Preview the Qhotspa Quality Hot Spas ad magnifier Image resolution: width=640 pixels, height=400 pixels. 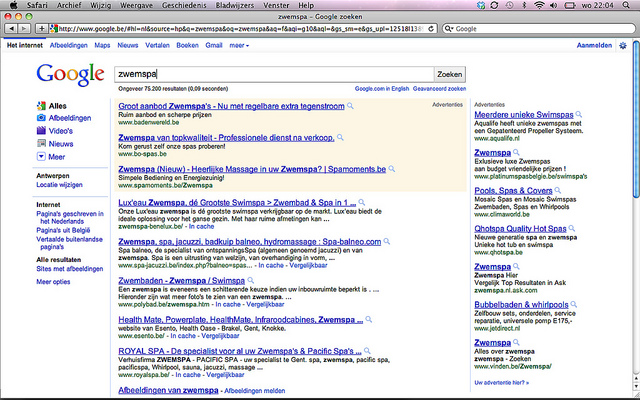[572, 229]
